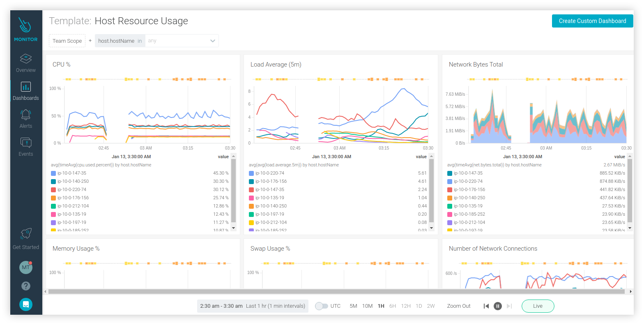The width and height of the screenshot is (644, 325).
Task: Click the MT user avatar
Action: (x=25, y=267)
